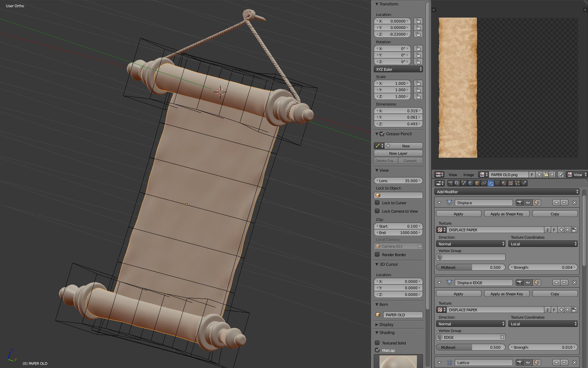The image size is (588, 368).
Task: Toggle Displace EDGE edit mode display
Action: click(x=537, y=282)
